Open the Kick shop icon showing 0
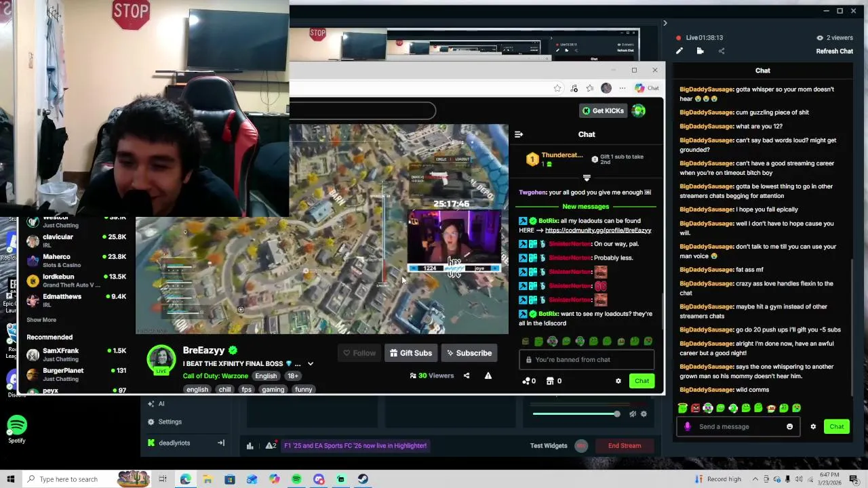Viewport: 868px width, 488px height. [554, 382]
